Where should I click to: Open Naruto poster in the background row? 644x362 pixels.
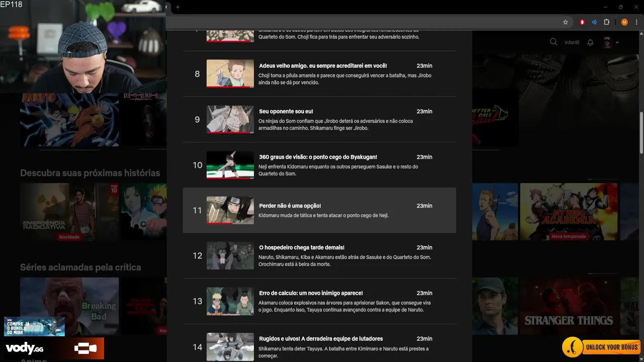[x=69, y=120]
